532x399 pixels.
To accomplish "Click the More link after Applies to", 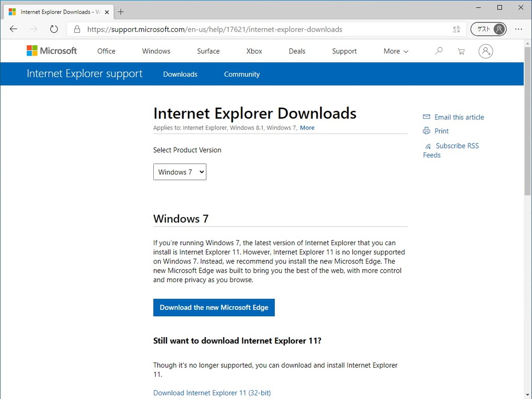I will tap(307, 127).
